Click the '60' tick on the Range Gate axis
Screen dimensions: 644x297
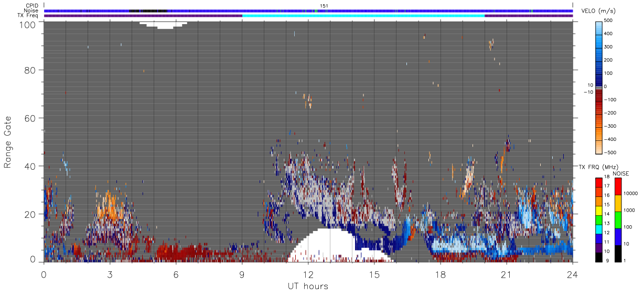pos(30,118)
